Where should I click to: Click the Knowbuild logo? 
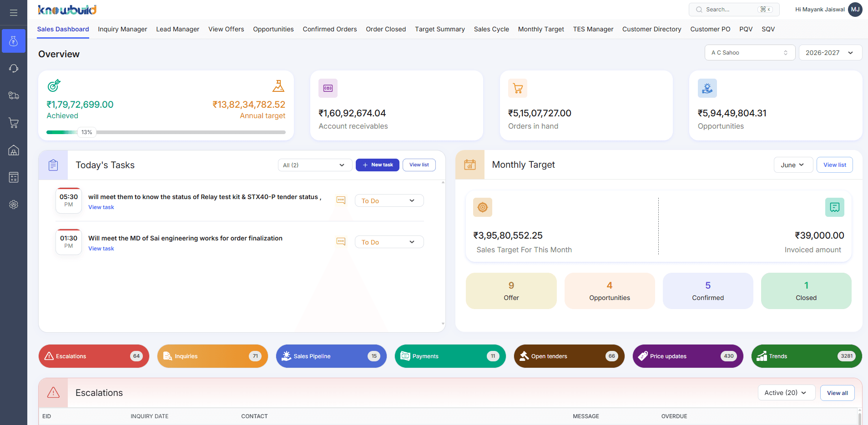(67, 10)
